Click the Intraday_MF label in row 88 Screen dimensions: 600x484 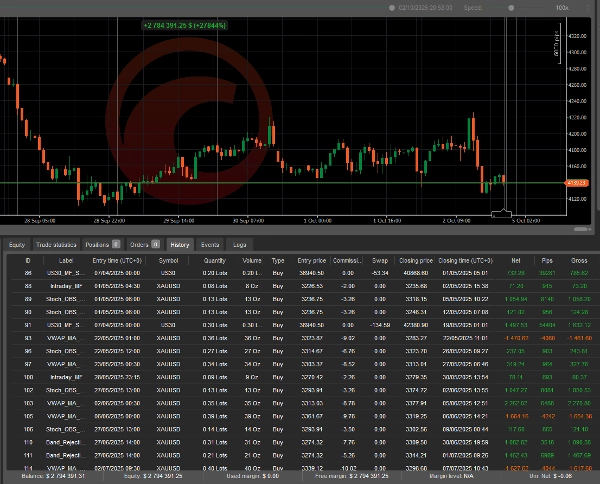(66, 286)
